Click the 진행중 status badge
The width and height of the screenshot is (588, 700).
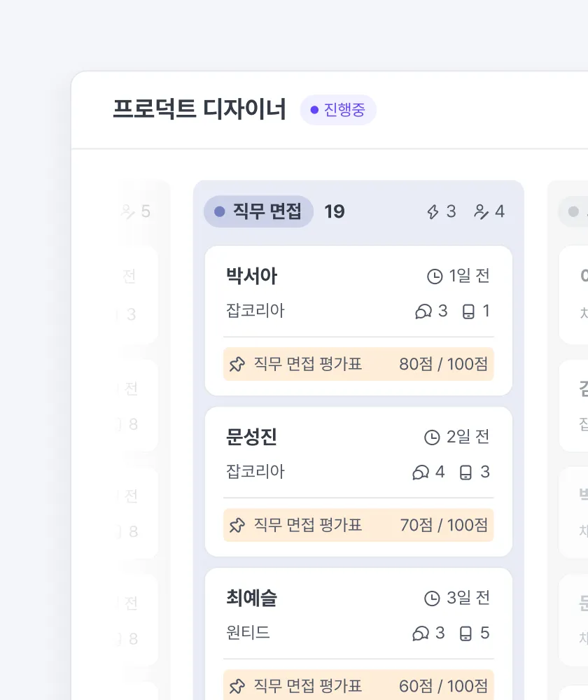click(338, 110)
